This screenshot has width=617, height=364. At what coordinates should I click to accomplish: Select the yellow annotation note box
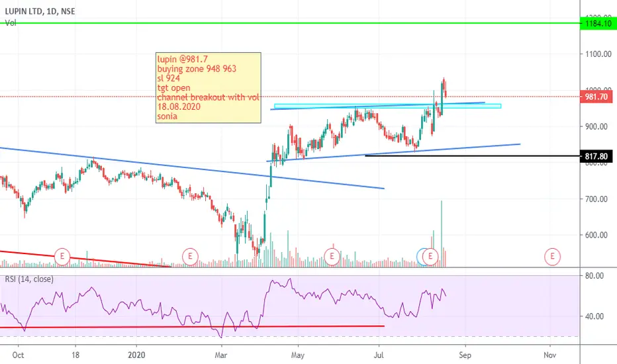tap(208, 88)
